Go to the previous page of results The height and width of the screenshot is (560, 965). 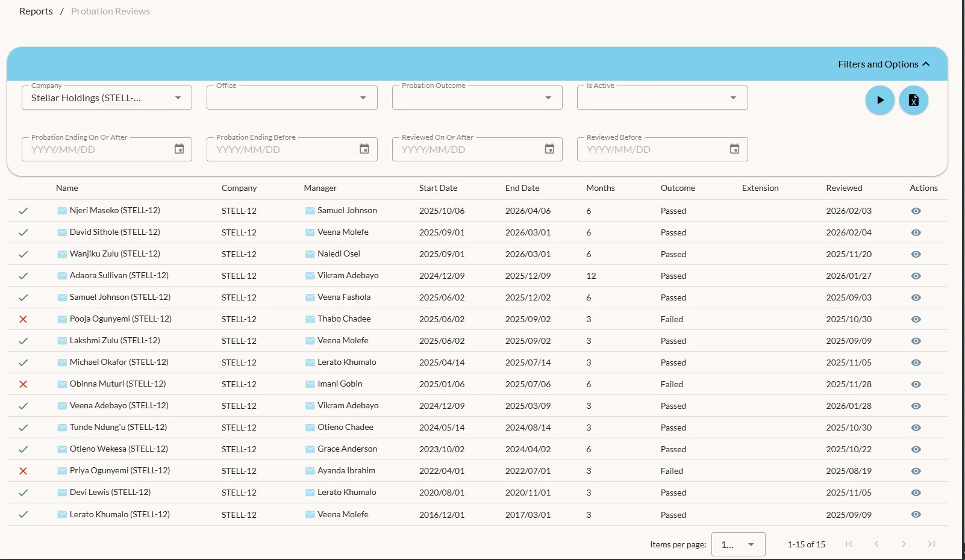click(x=876, y=544)
